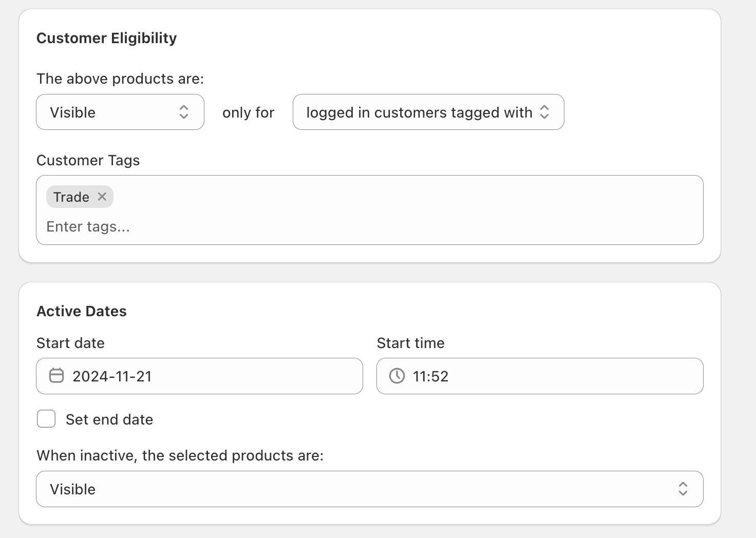Click the Customer Eligibility section heading

pos(106,38)
